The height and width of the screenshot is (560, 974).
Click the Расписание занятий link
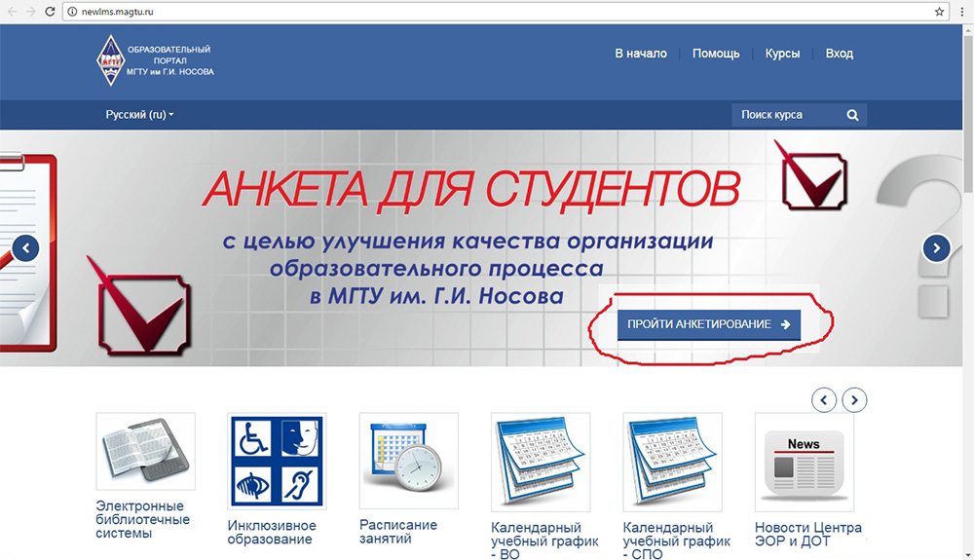[x=398, y=532]
